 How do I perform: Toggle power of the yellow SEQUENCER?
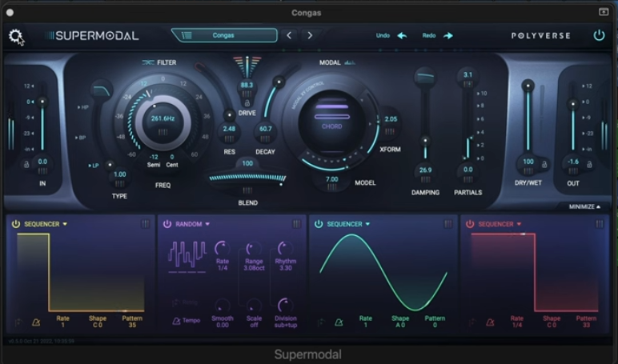16,224
